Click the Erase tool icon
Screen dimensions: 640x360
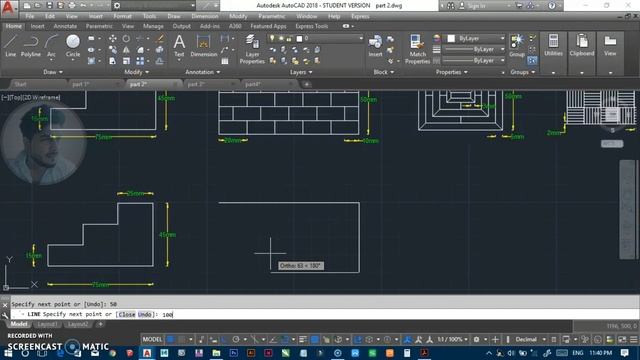coord(160,38)
